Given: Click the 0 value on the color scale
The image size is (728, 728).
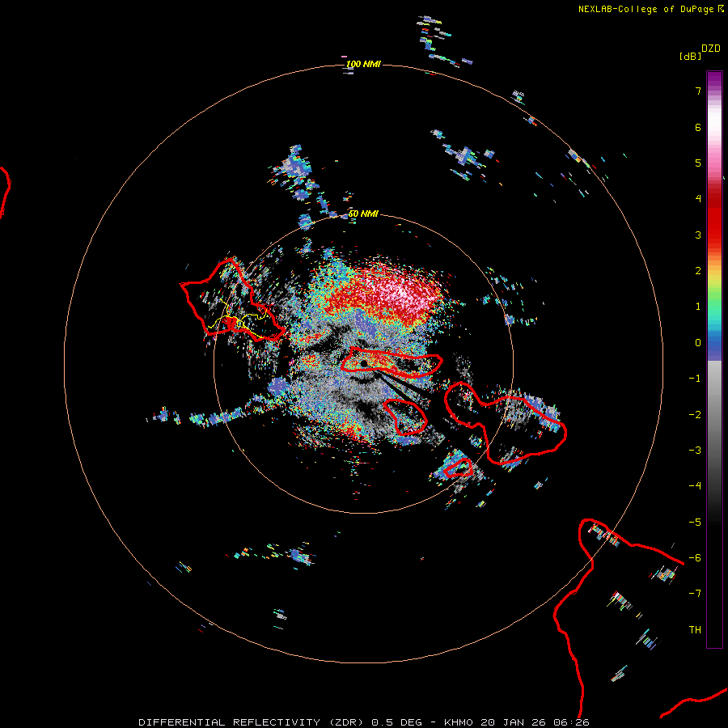Looking at the screenshot, I should [x=698, y=343].
